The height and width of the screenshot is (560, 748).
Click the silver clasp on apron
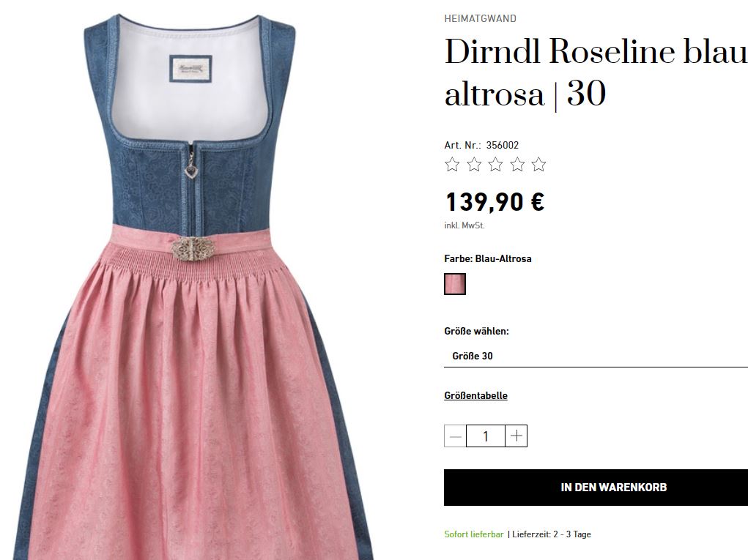coord(190,248)
